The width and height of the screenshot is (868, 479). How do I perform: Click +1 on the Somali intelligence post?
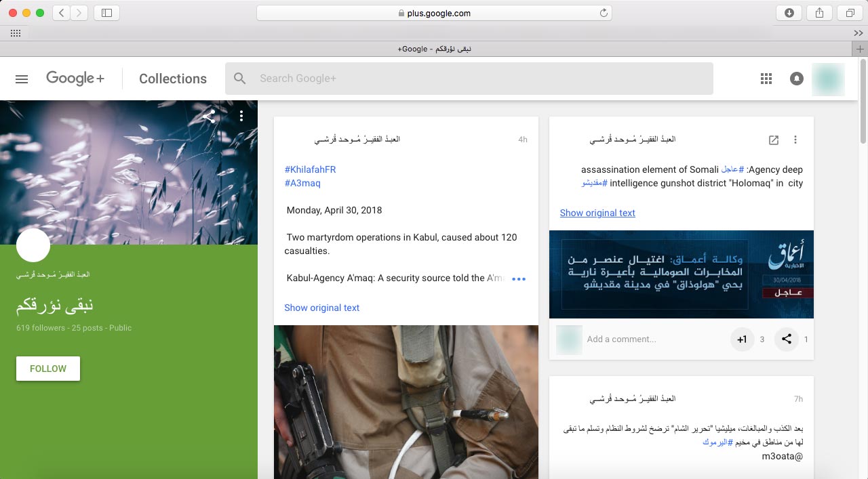pyautogui.click(x=742, y=339)
